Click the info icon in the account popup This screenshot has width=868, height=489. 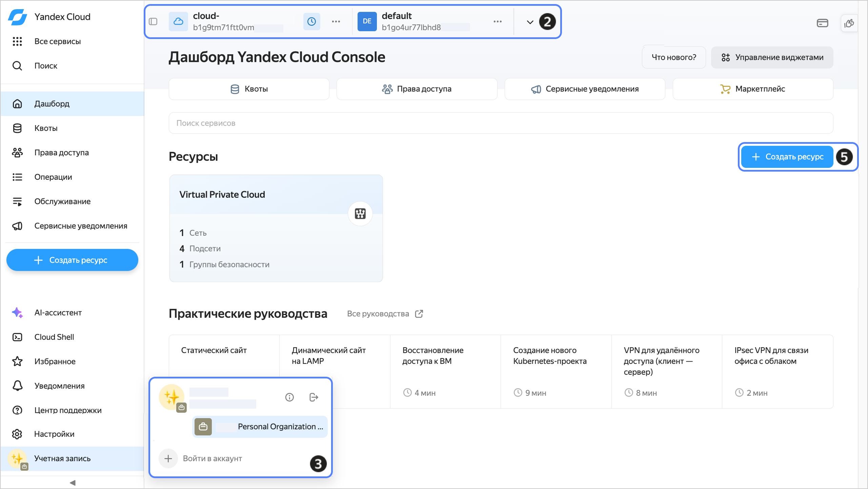point(289,397)
